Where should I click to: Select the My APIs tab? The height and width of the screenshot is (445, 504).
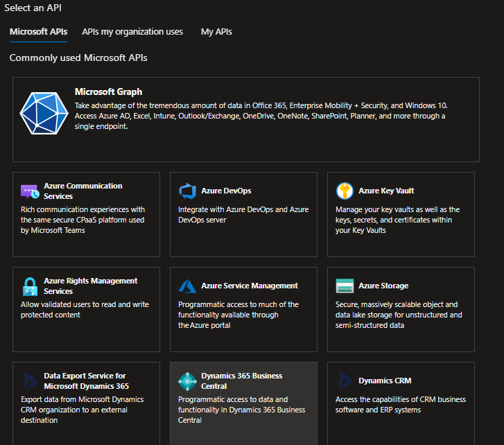click(216, 32)
